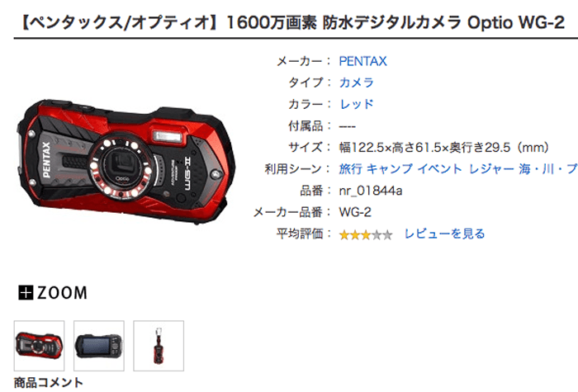Screen dimensions: 578x392
Task: Click the ZOOM text label
Action: [x=62, y=293]
